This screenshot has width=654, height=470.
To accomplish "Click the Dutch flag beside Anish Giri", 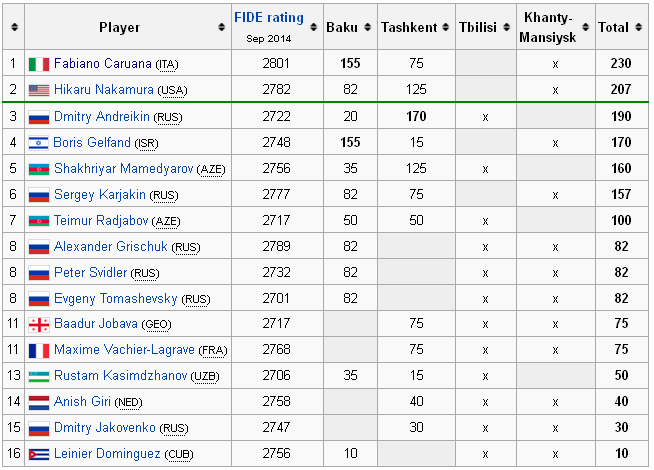I will [x=38, y=402].
